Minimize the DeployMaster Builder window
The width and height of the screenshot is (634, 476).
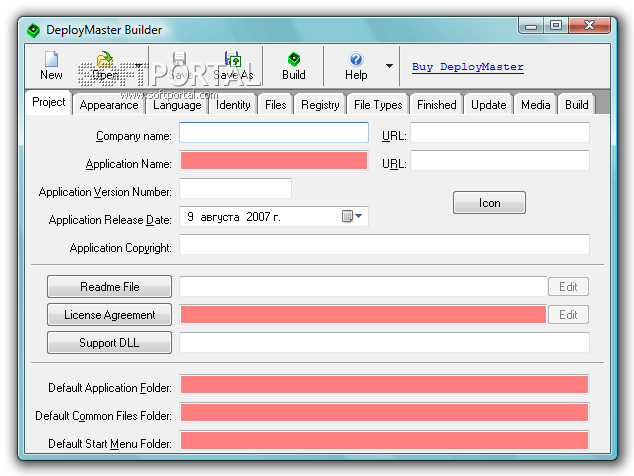pos(531,25)
